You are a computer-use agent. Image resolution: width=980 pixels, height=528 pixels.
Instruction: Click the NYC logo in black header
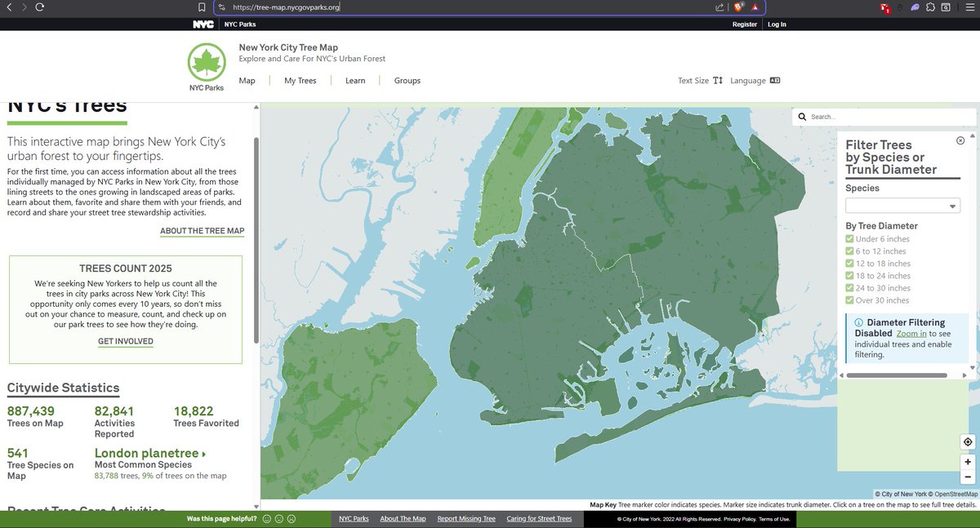point(203,24)
